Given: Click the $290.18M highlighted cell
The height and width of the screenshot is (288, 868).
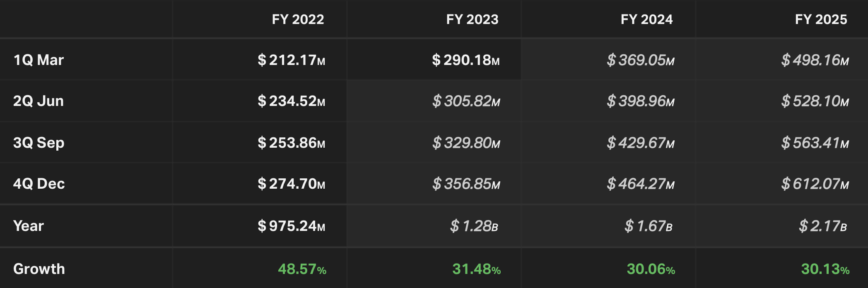Looking at the screenshot, I should (x=465, y=60).
